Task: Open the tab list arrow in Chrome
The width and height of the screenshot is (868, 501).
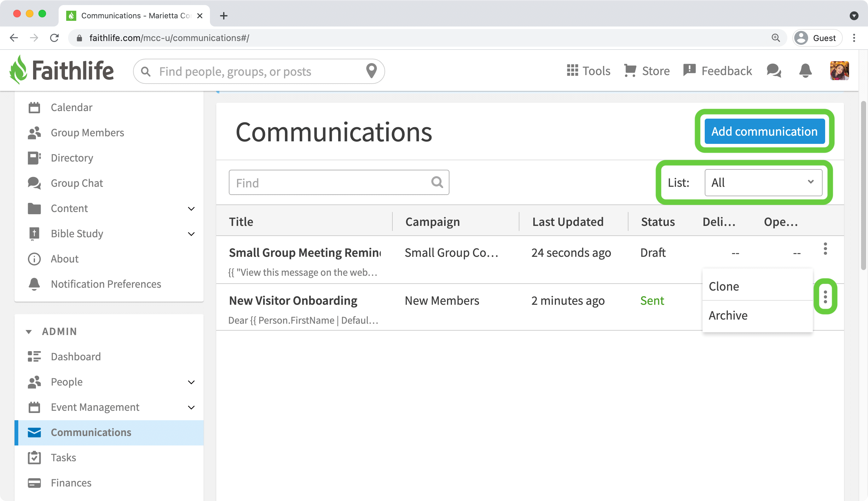Action: coord(854,16)
